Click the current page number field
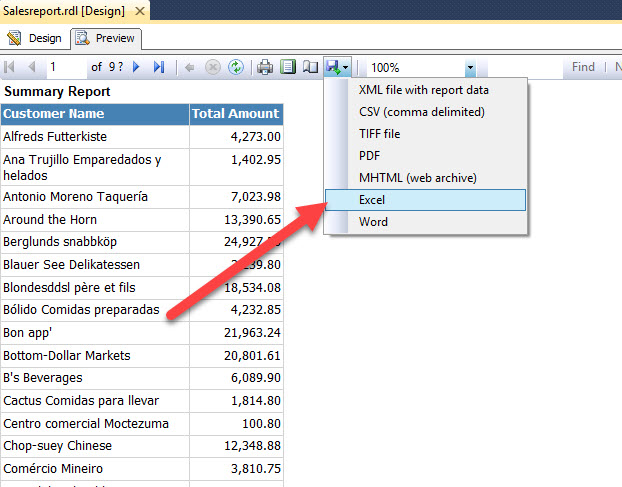622x487 pixels. (65, 67)
